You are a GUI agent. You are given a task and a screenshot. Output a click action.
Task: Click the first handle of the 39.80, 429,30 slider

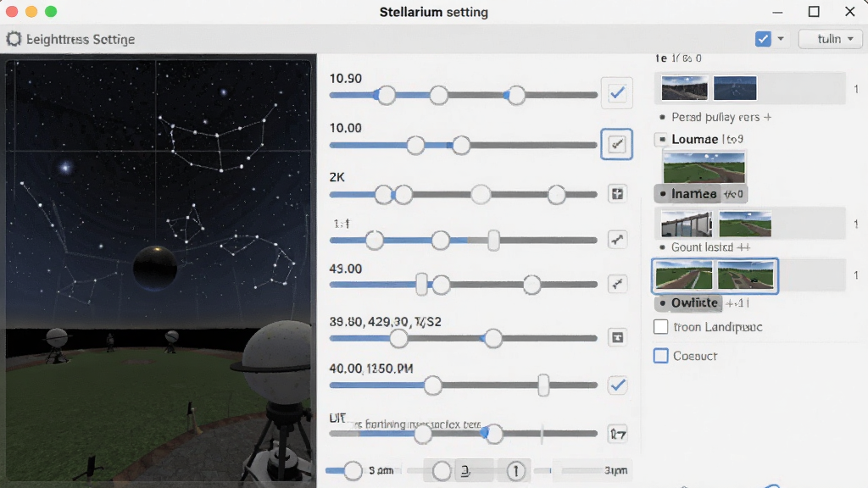[398, 338]
